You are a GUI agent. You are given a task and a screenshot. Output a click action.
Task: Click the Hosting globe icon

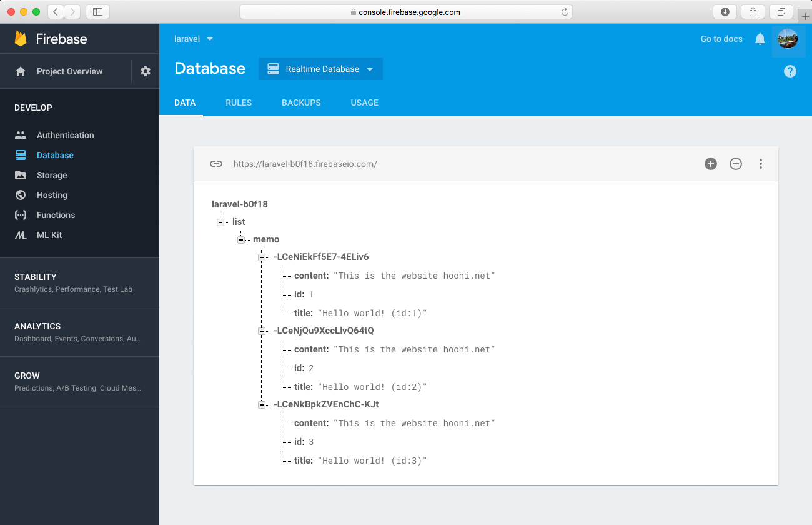pos(21,195)
